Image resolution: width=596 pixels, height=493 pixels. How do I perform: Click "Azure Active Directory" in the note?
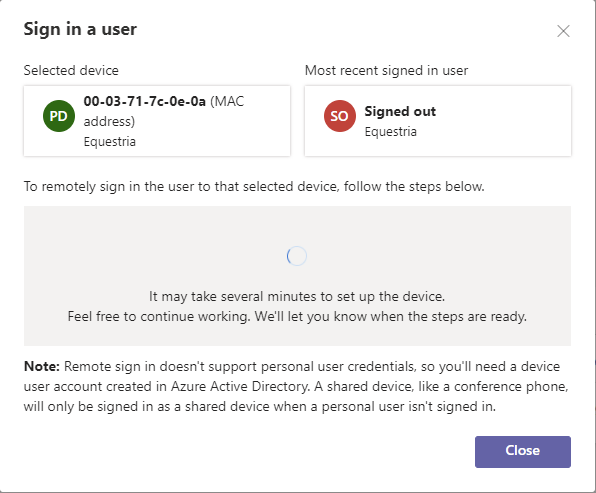pos(239,387)
